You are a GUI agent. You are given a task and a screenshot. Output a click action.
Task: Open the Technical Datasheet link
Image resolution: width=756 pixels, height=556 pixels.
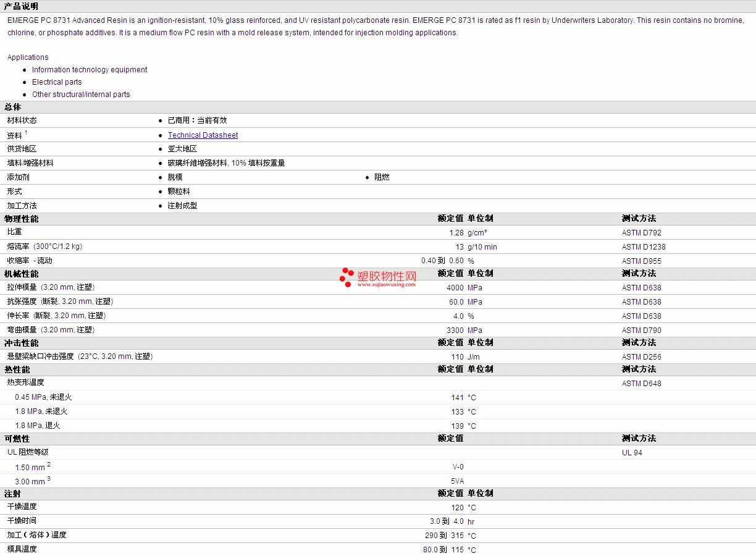click(203, 135)
